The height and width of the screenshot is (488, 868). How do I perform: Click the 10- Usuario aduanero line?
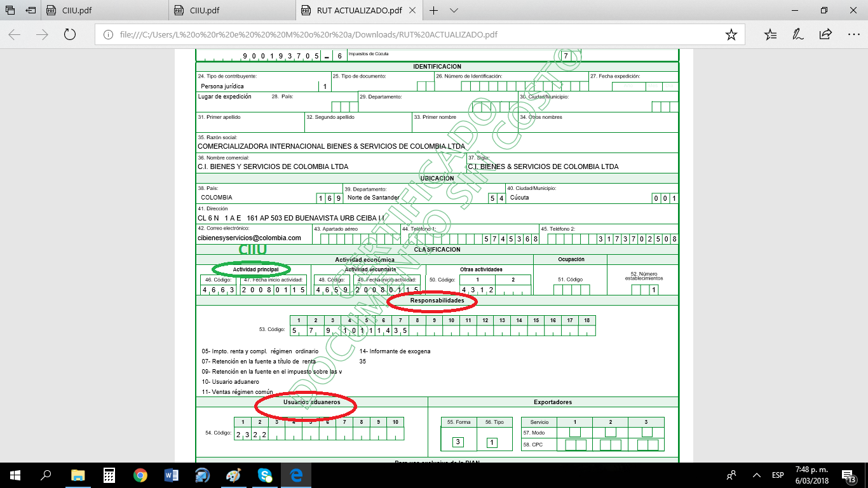pyautogui.click(x=230, y=382)
